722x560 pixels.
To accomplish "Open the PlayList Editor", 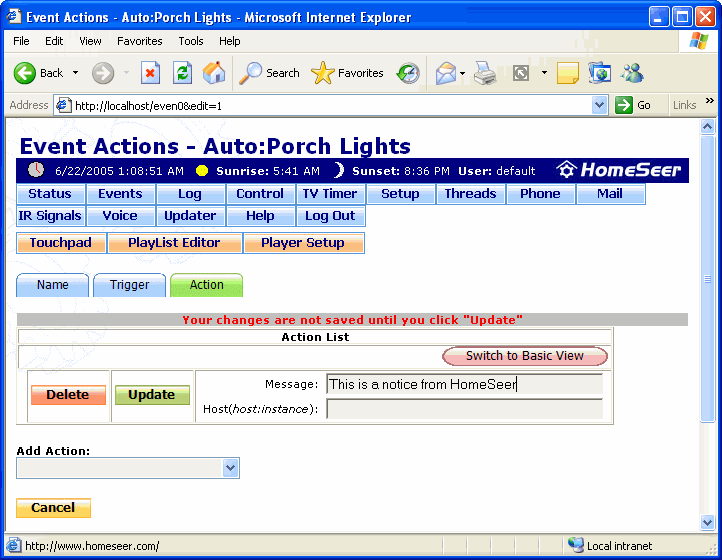I will (x=175, y=243).
